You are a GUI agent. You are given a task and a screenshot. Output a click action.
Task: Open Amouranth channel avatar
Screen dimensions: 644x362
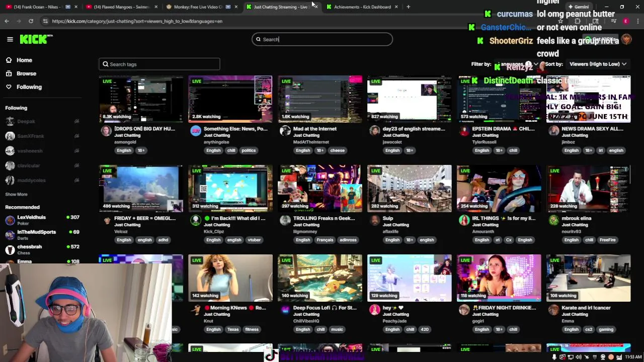click(x=464, y=220)
